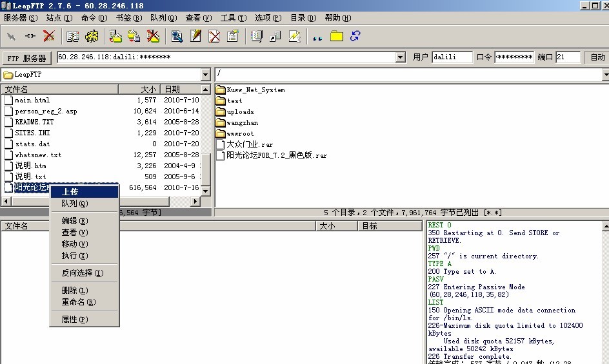Click the lightning bolt connect icon
This screenshot has height=364, width=609.
[x=11, y=36]
